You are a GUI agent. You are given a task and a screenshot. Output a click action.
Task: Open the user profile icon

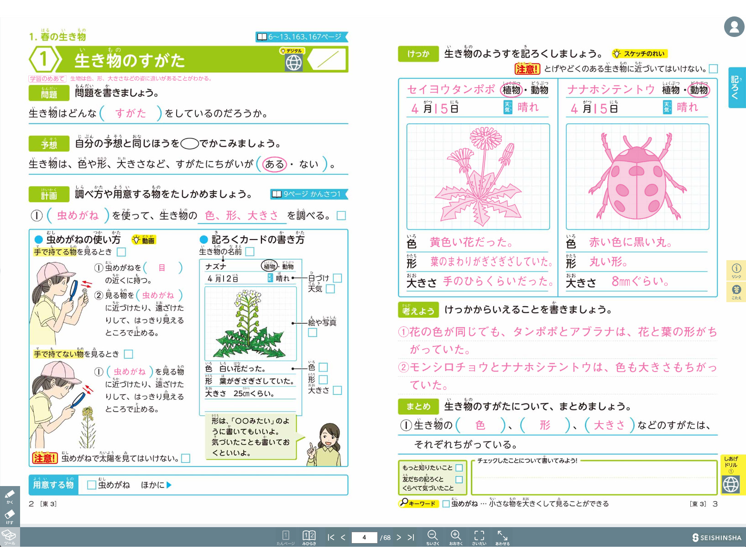[734, 26]
